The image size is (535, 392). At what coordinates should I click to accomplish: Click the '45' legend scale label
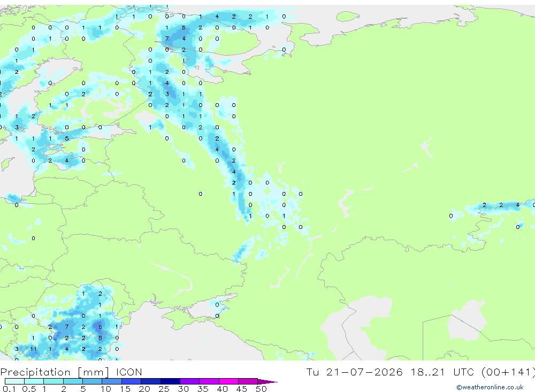click(242, 389)
